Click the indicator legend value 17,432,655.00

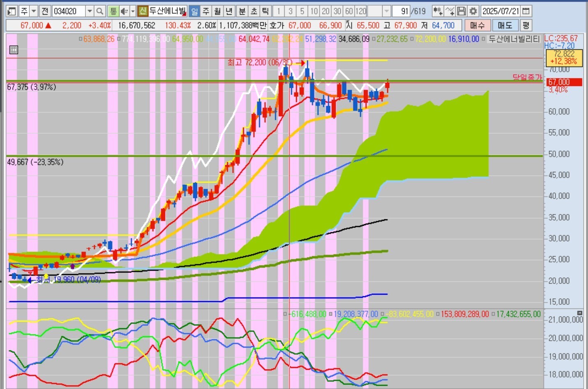(x=519, y=314)
